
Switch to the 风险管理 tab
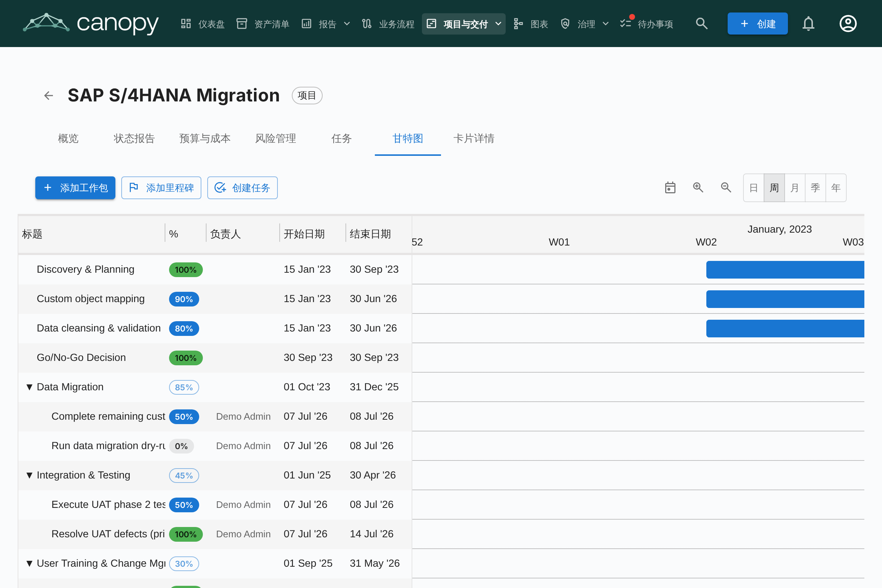(x=276, y=139)
